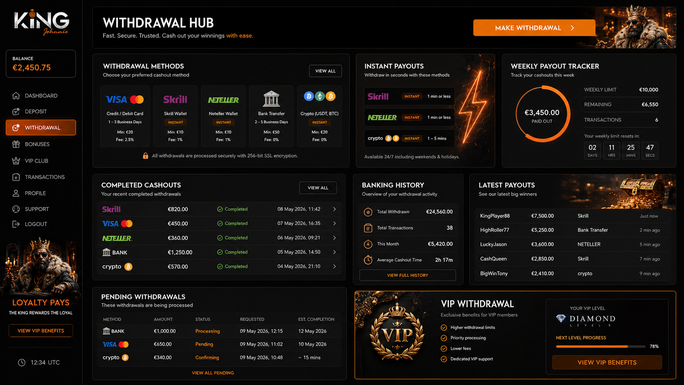Click View VIP Benefits in VIP Withdrawal panel
684x385 pixels.
pos(607,362)
